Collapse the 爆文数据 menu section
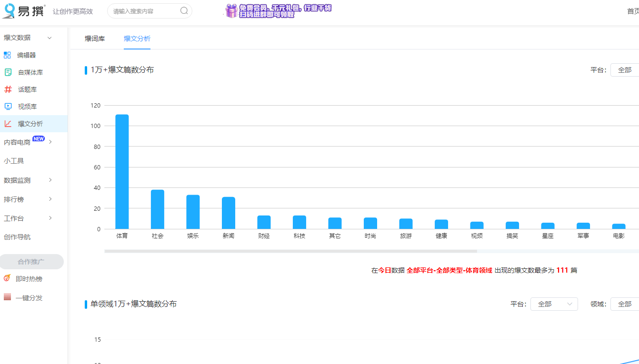This screenshot has width=639, height=364. 49,38
